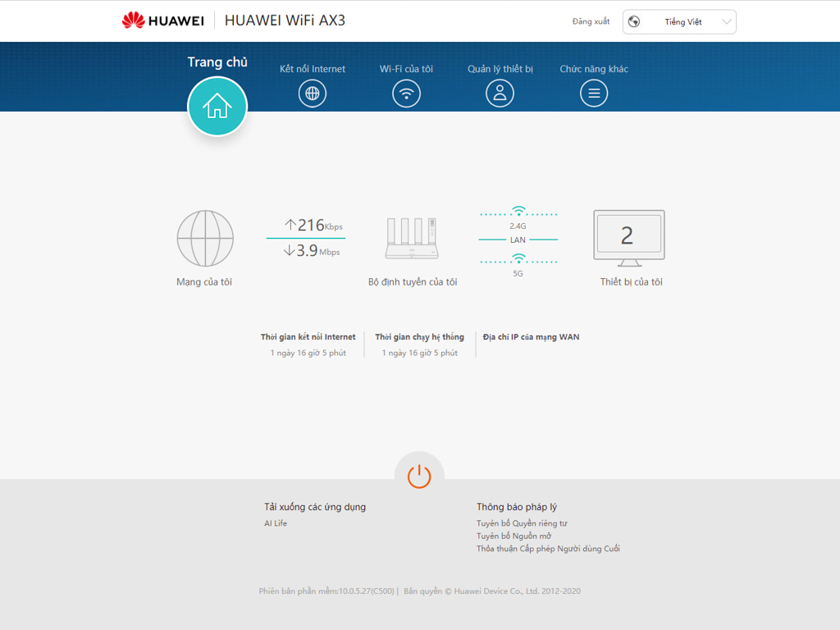Click the Tải xuống các ứng dụng heading
The width and height of the screenshot is (840, 630).
(x=315, y=507)
